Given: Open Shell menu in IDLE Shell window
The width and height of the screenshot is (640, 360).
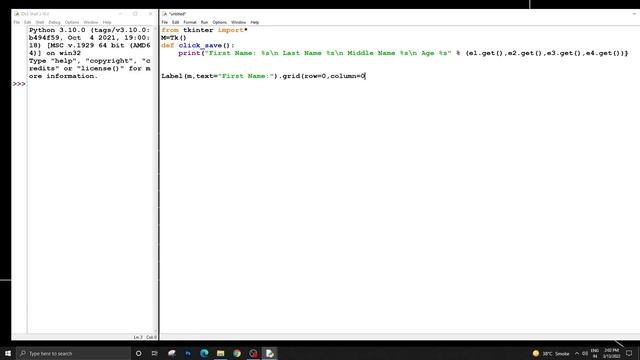Looking at the screenshot, I should (x=40, y=22).
